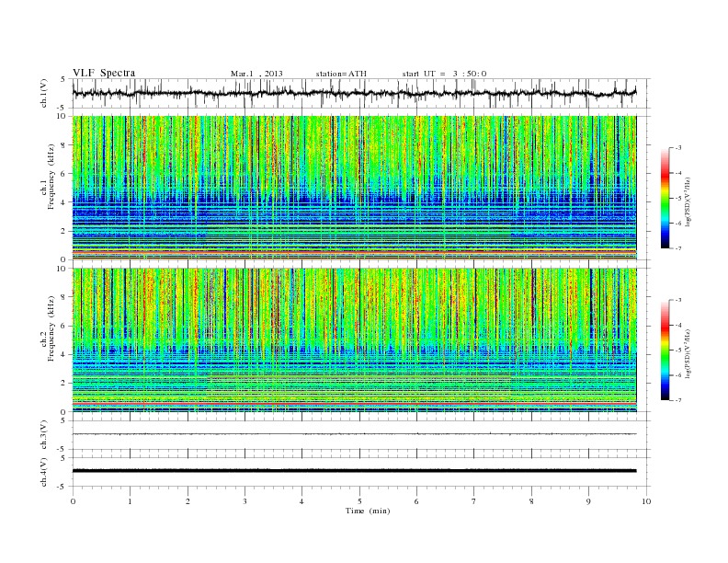This screenshot has height=563, width=728.
Task: Click the "0" label on the time axis
Action: point(73,501)
